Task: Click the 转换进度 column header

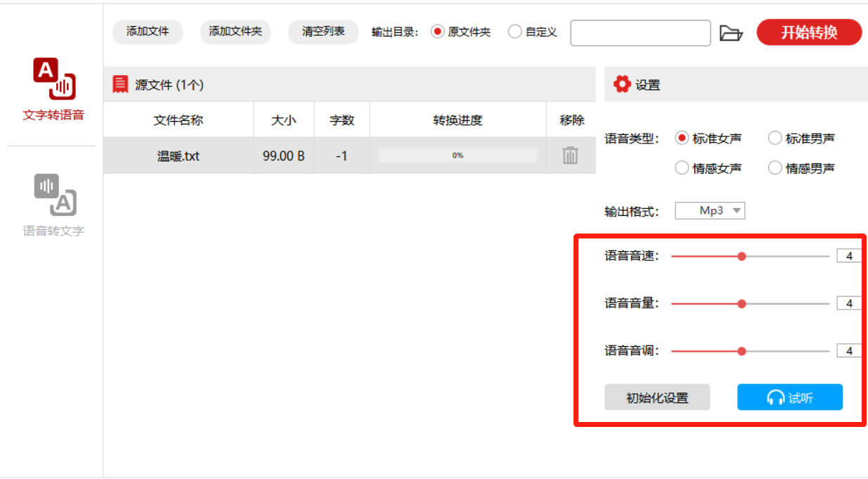Action: (458, 120)
